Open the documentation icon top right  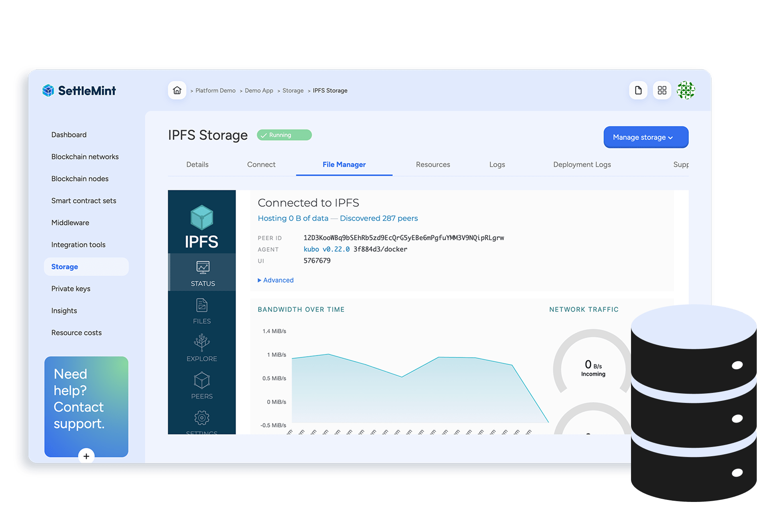(638, 90)
